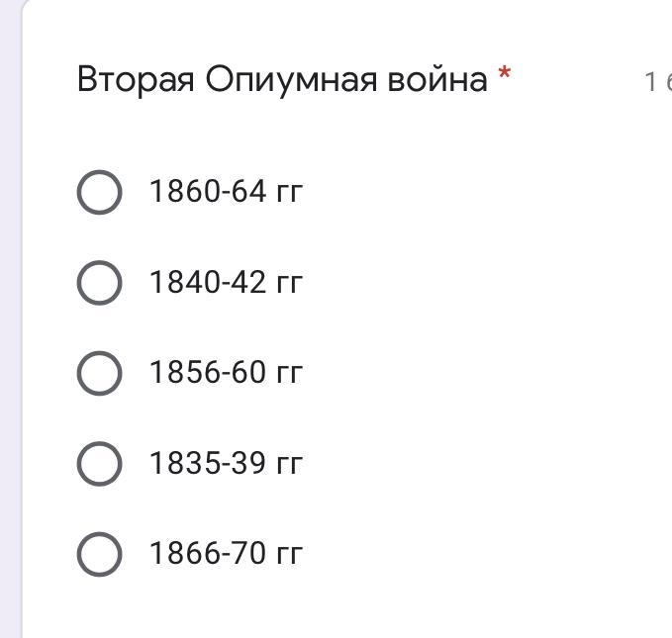Select the 1860-64 гг radio button
The width and height of the screenshot is (672, 638).
[x=99, y=192]
